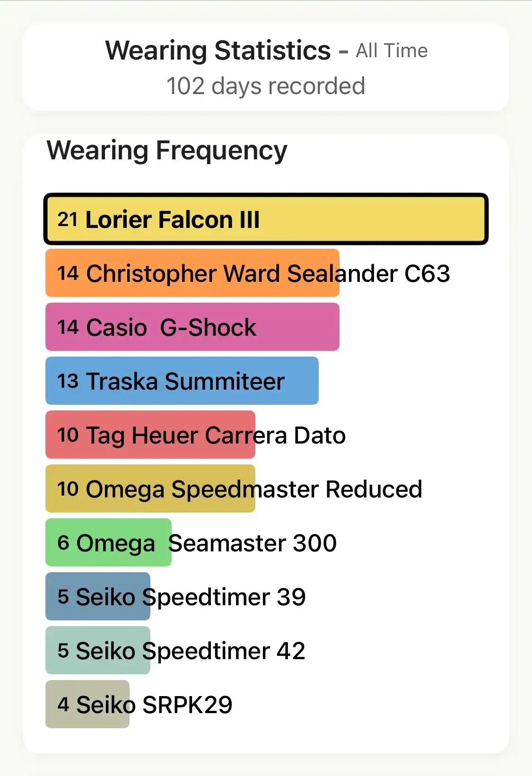Click the count 21 on the top bar
This screenshot has width=532, height=776.
point(67,219)
